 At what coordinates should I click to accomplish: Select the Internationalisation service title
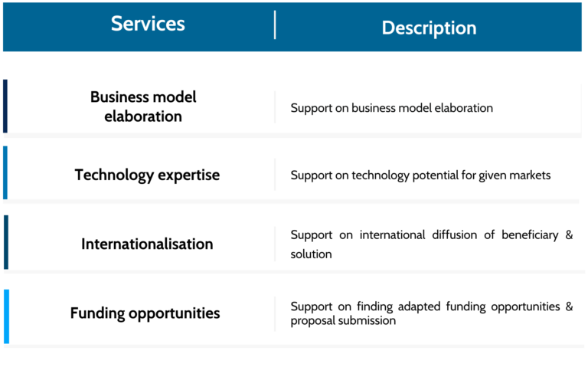click(147, 244)
